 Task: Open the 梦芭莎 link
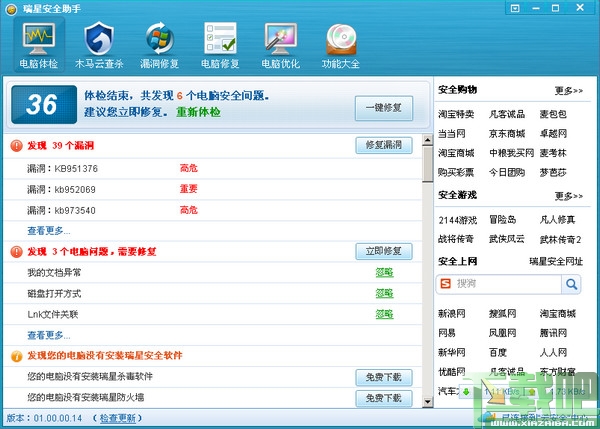[x=553, y=173]
